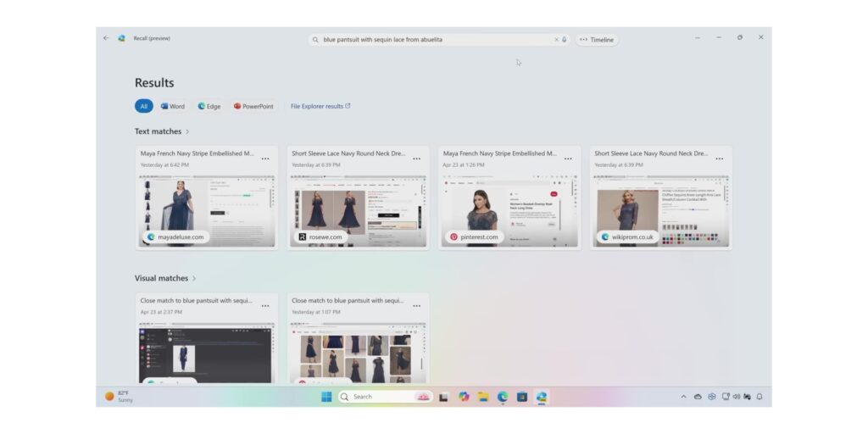Filter results by Word

[x=173, y=106]
